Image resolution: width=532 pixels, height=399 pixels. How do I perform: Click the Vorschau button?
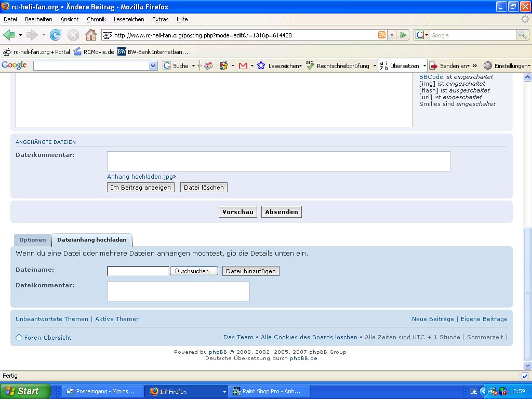point(238,212)
